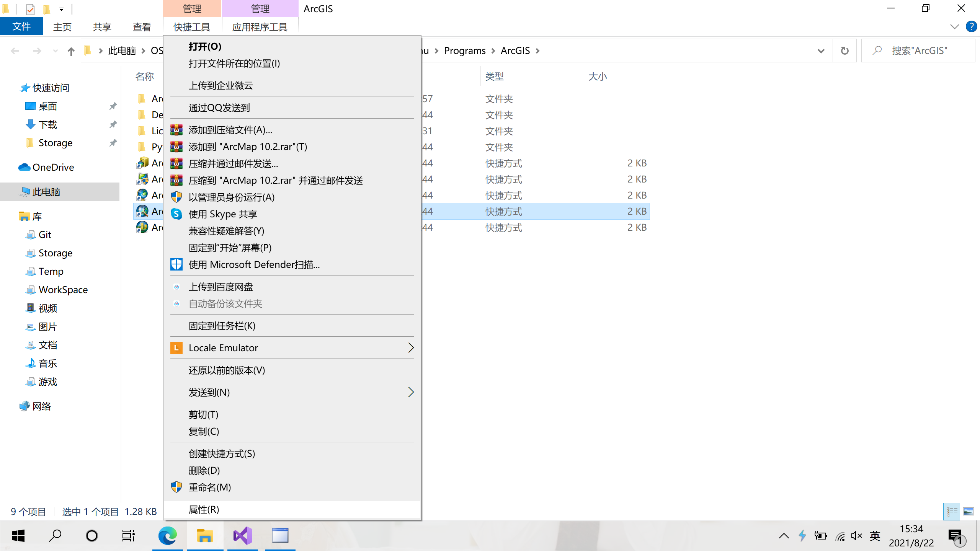
Task: Expand the chevron after ArcGIS in breadcrumb
Action: [537, 51]
